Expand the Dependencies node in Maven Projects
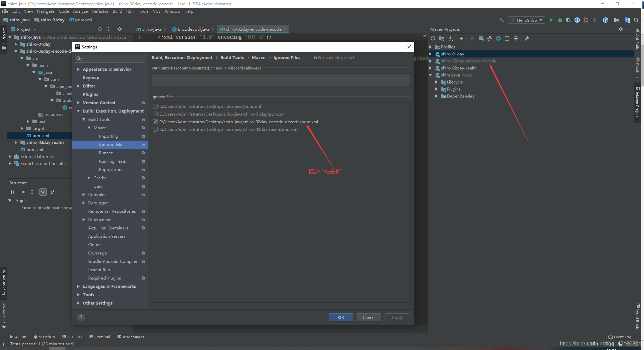644x350 pixels. (x=436, y=96)
